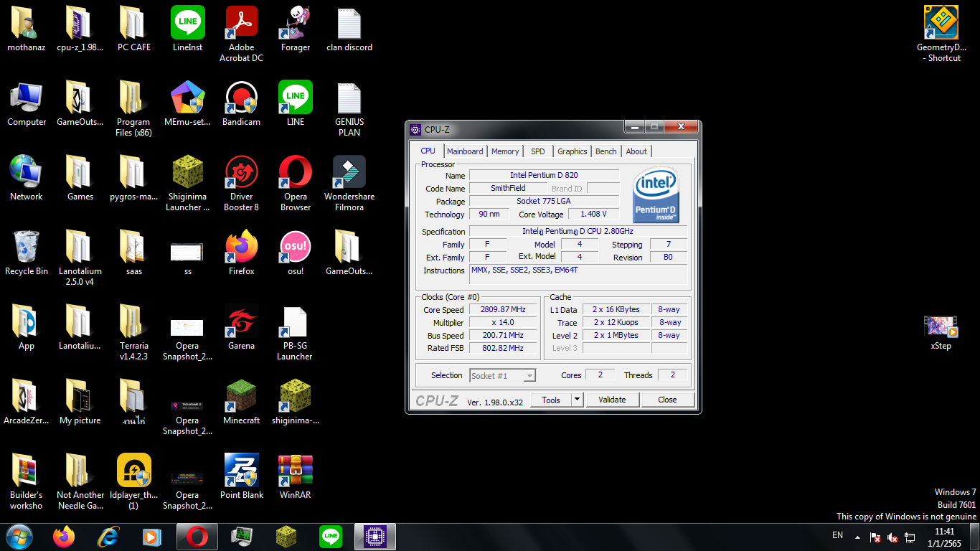This screenshot has height=551, width=980.
Task: Launch the Minecraft desktop icon
Action: 241,397
